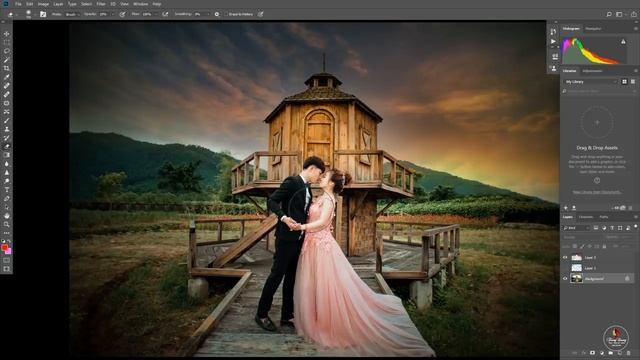Select the Rectangular Marquee tool
The width and height of the screenshot is (640, 360).
click(x=7, y=42)
